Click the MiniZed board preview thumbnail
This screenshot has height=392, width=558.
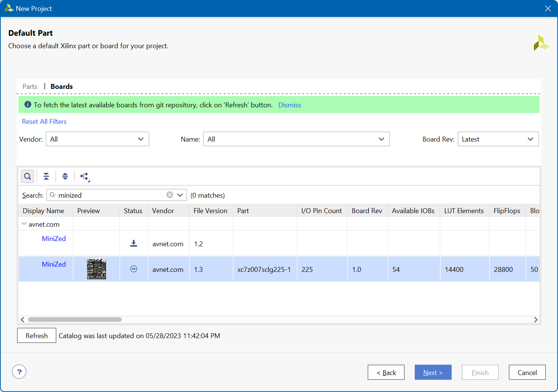(96, 269)
